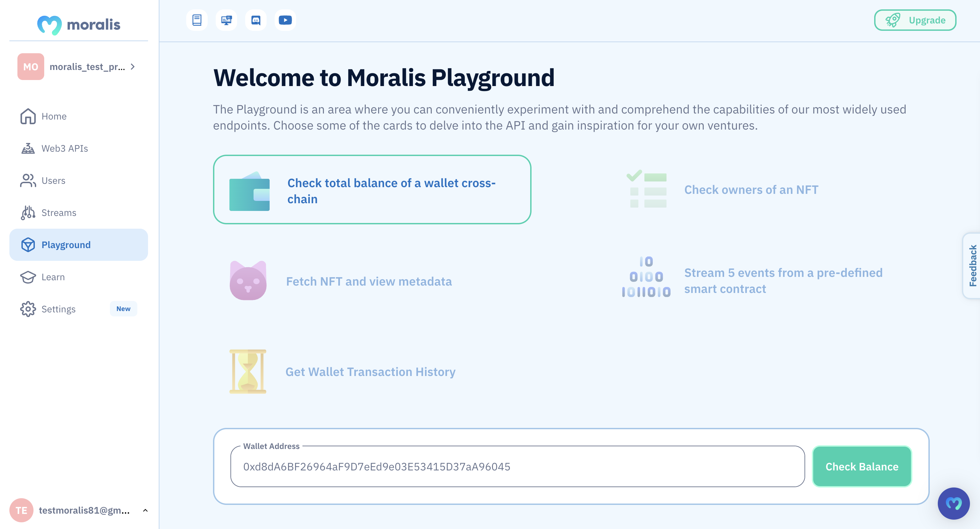Expand the moralis_test_pr... project chevron
The image size is (980, 529).
[x=133, y=67]
